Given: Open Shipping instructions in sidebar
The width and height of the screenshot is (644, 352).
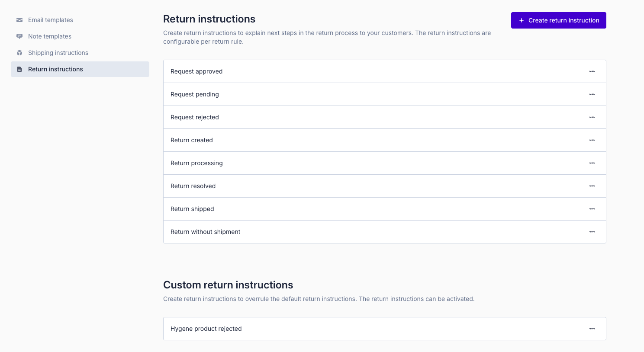Looking at the screenshot, I should click(x=58, y=53).
